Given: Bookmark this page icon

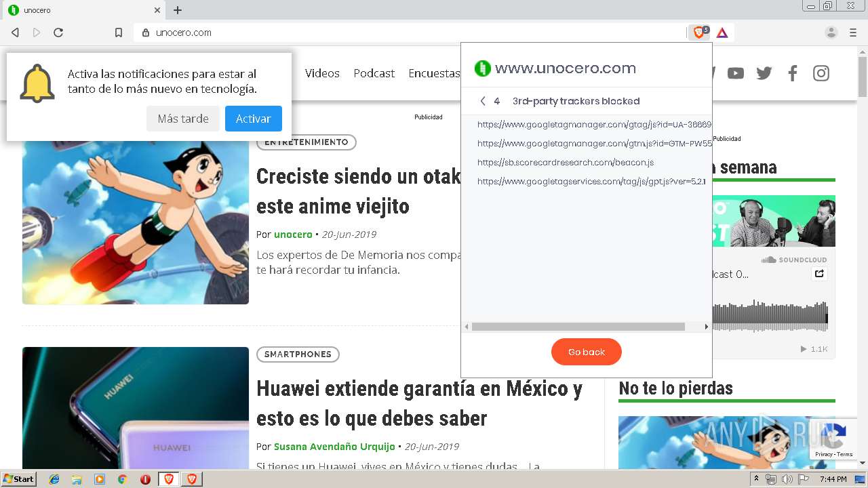Looking at the screenshot, I should point(119,33).
